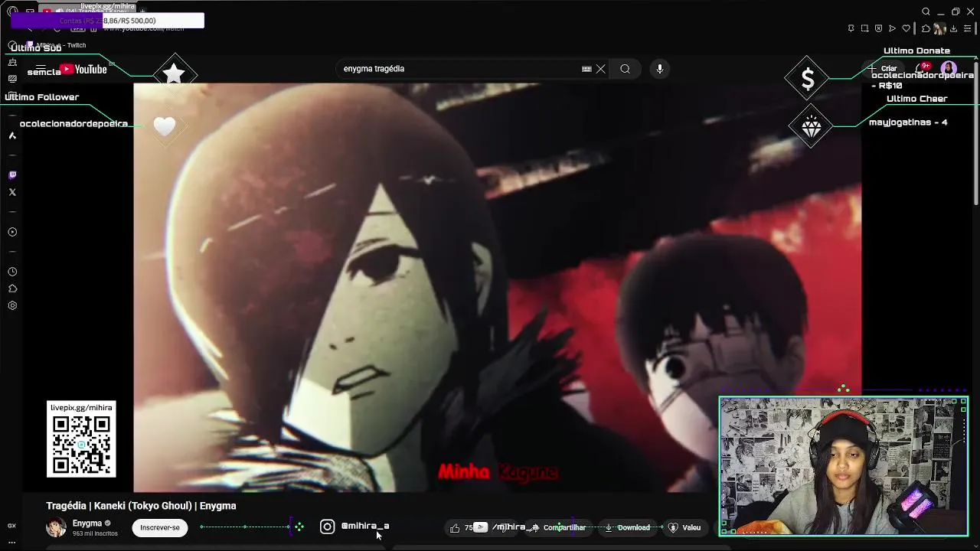Start voice search with the microphone icon
The height and width of the screenshot is (551, 980).
pos(660,69)
